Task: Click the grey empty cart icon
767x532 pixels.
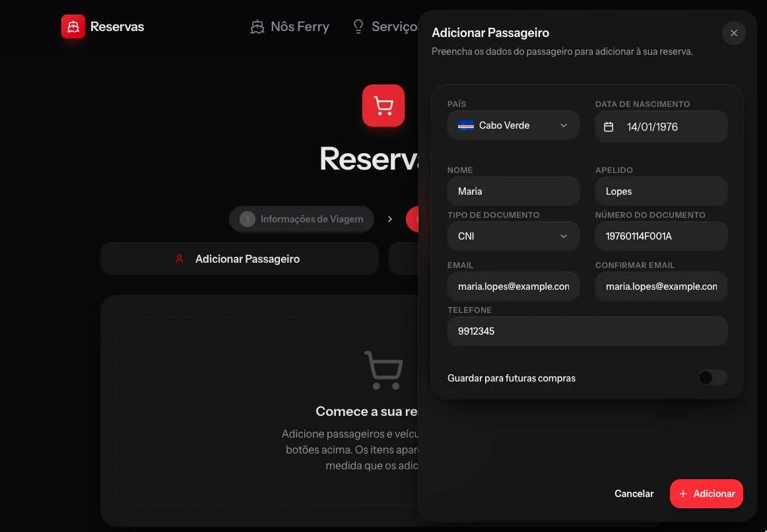Action: click(384, 370)
